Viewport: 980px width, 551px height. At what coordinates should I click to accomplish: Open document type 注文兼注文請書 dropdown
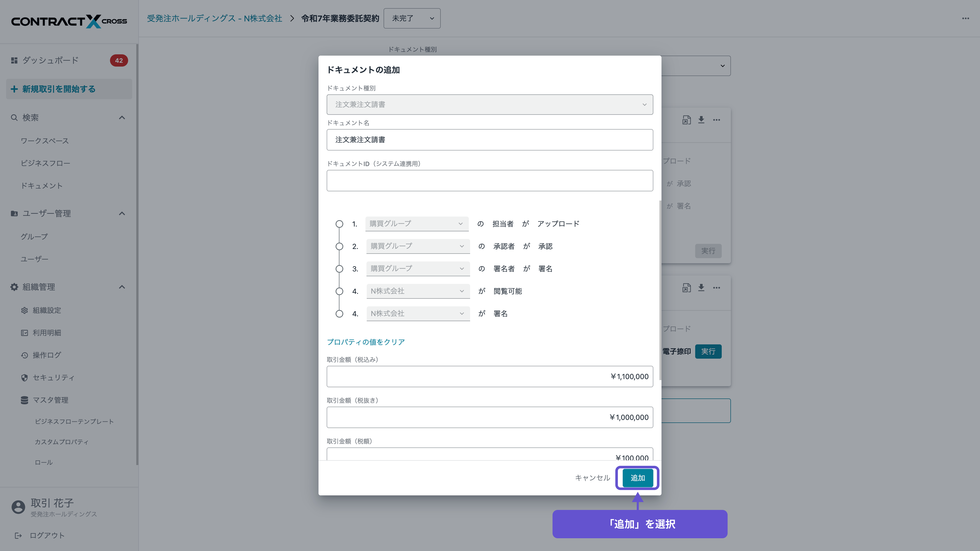490,105
